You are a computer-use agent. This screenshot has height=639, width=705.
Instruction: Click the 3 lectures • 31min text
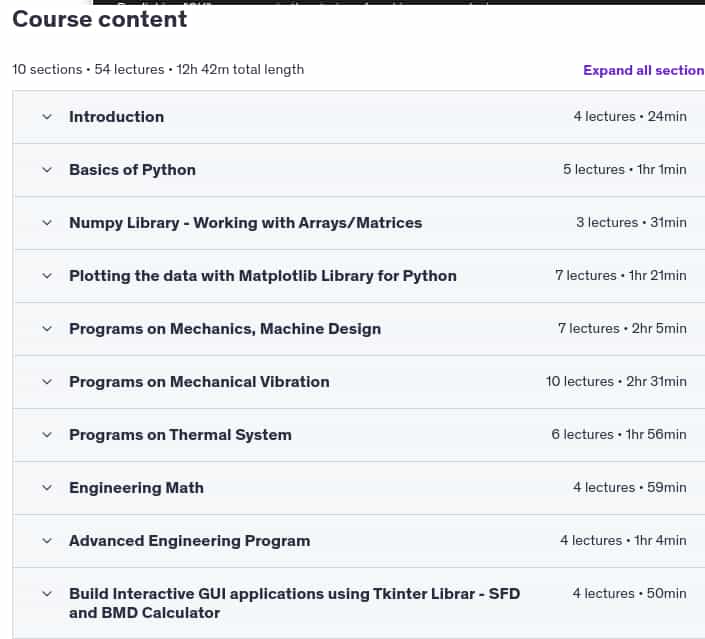pos(631,223)
